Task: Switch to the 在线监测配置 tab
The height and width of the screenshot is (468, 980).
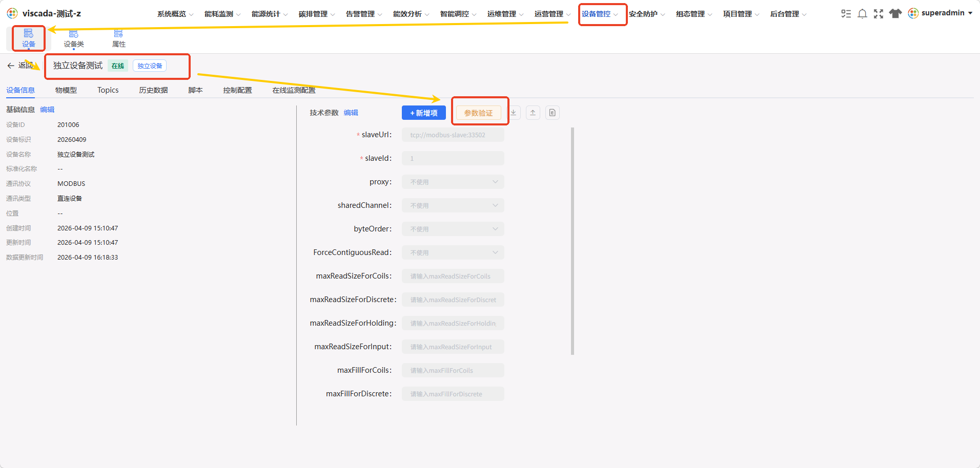Action: point(294,90)
